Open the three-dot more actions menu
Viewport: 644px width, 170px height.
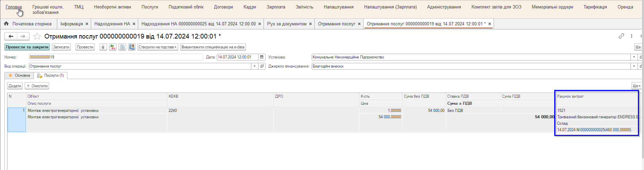631,36
